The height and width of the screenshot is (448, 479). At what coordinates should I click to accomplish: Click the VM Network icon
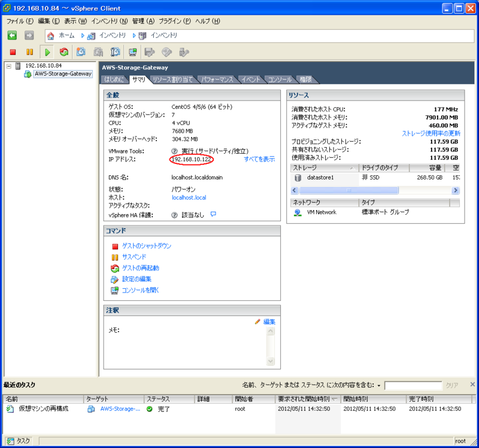(x=298, y=212)
